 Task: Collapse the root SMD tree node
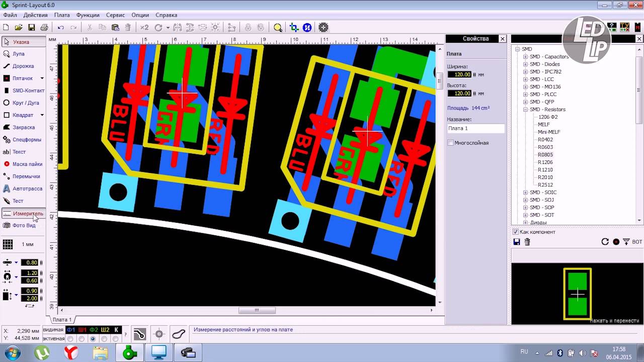[x=517, y=49]
